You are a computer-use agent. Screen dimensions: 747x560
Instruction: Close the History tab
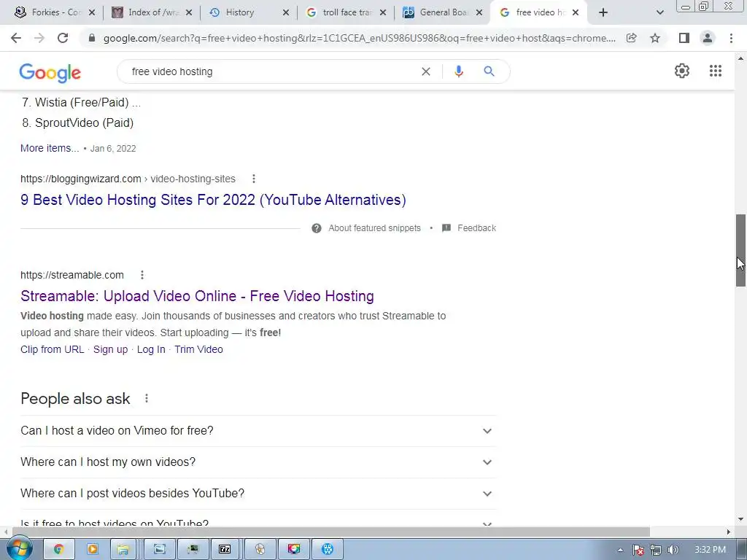tap(286, 12)
